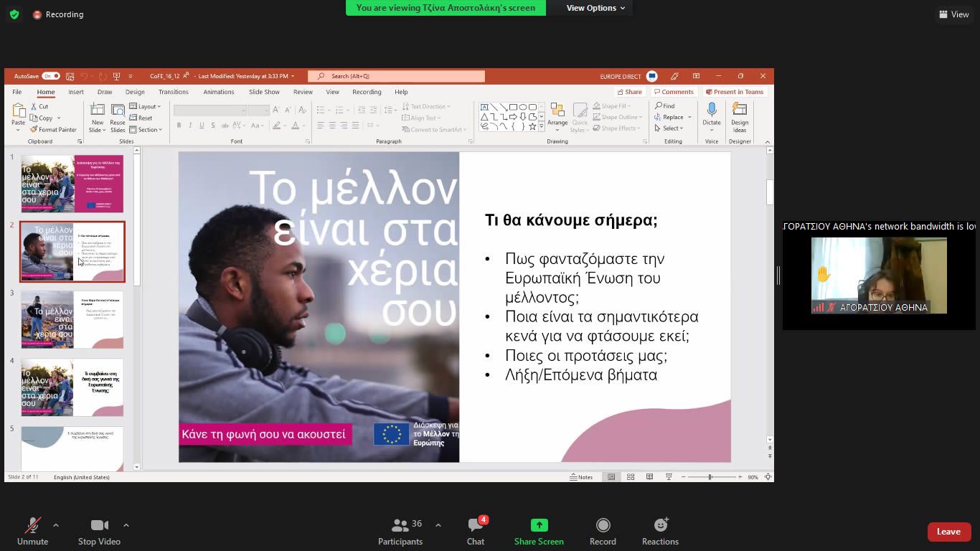Expand the View Options dropdown

tap(595, 8)
